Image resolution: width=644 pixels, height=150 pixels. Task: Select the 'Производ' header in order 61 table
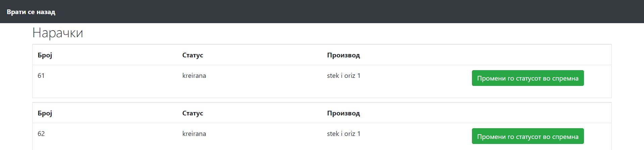343,55
